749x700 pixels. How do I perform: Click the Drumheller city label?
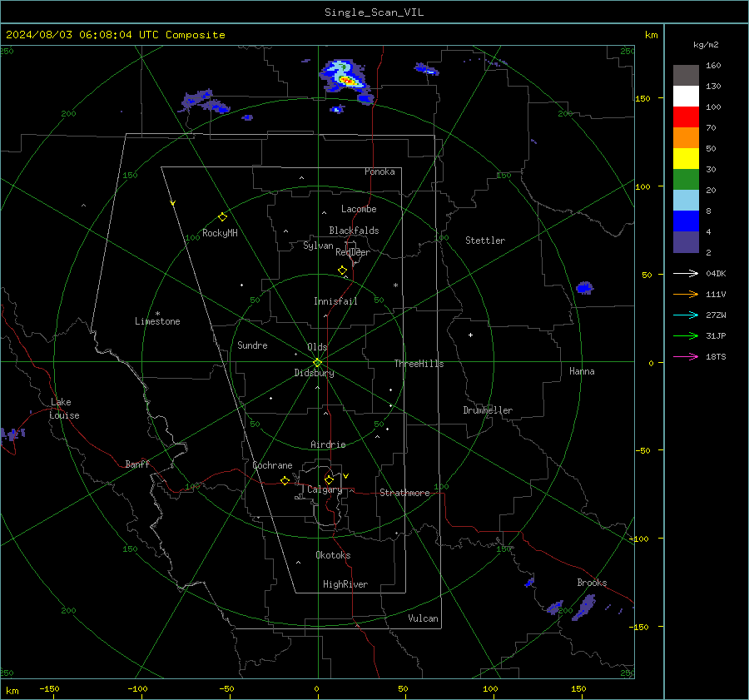coord(488,410)
